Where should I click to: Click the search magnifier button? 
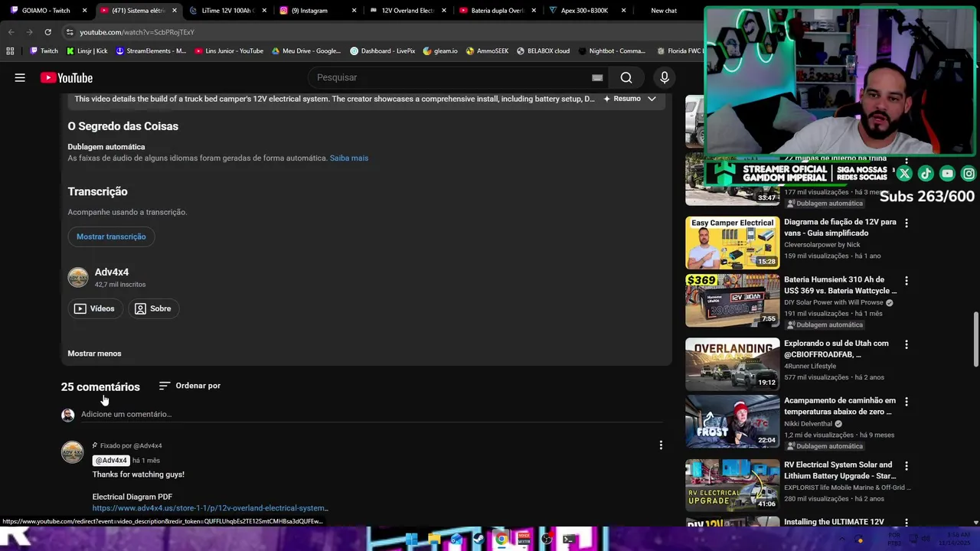pos(626,77)
